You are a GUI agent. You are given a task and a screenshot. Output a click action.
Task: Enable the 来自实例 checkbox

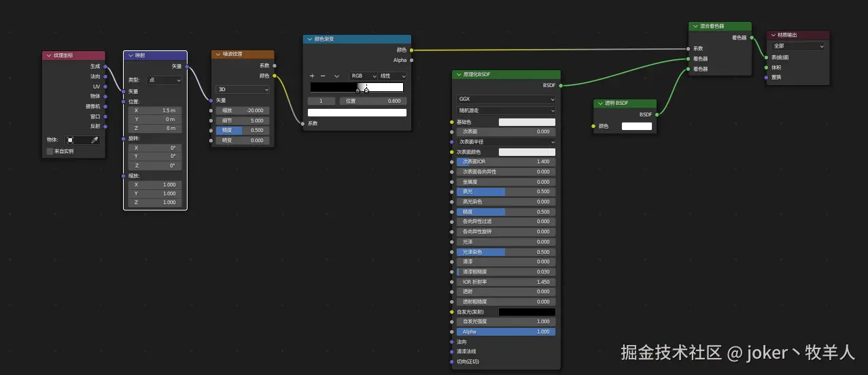pyautogui.click(x=50, y=151)
